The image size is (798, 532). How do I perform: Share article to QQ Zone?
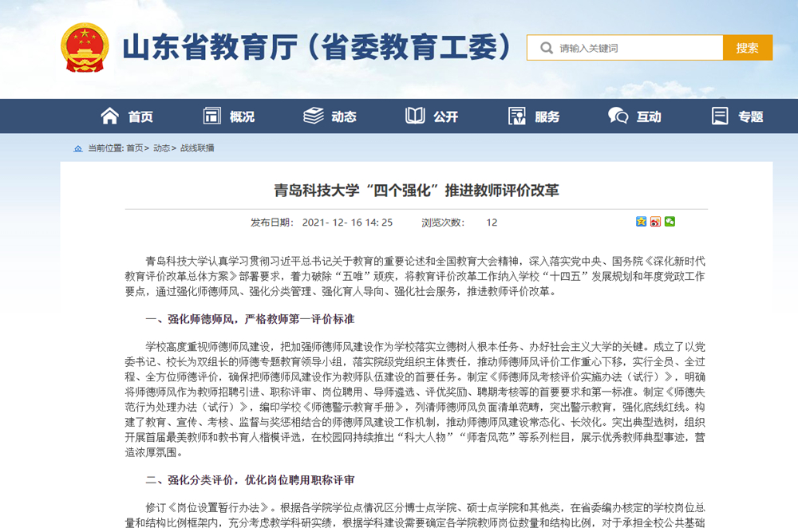641,222
